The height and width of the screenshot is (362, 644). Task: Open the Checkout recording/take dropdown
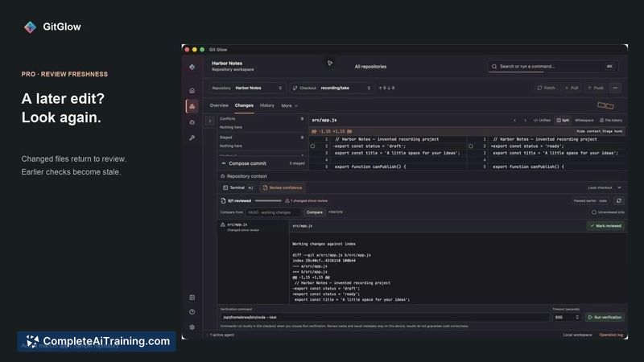[x=332, y=88]
